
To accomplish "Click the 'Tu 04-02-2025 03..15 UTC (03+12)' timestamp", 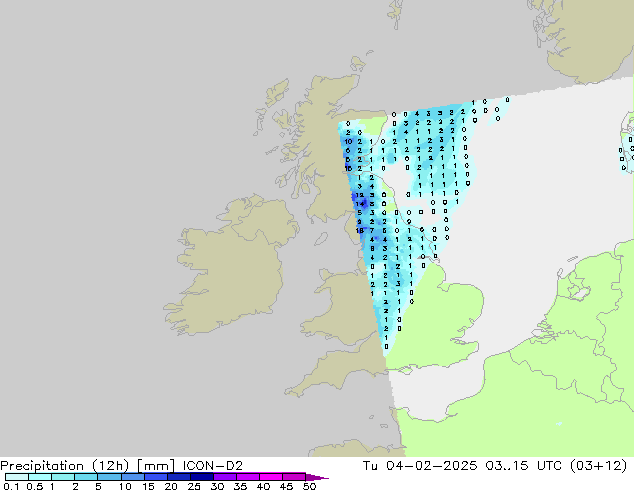I will click(x=495, y=466).
